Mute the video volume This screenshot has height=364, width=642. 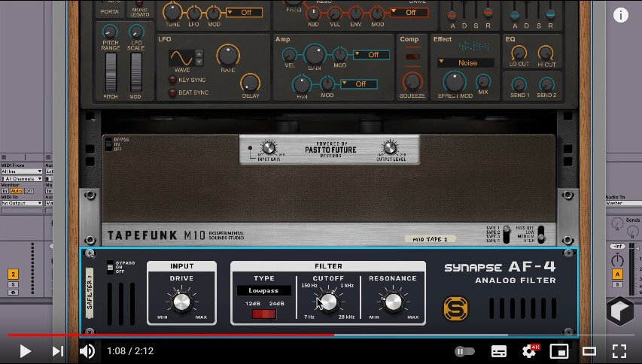[x=87, y=351]
